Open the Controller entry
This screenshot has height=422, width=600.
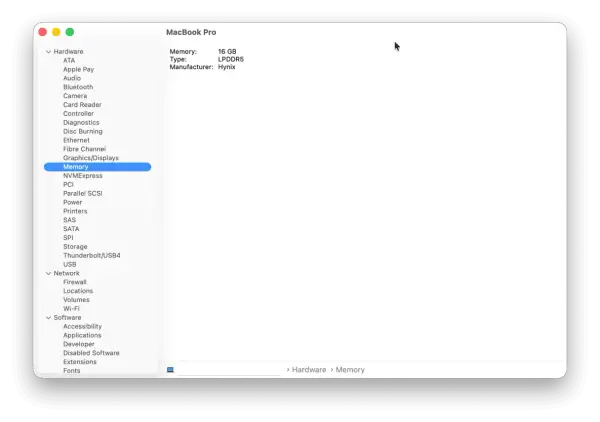click(78, 113)
